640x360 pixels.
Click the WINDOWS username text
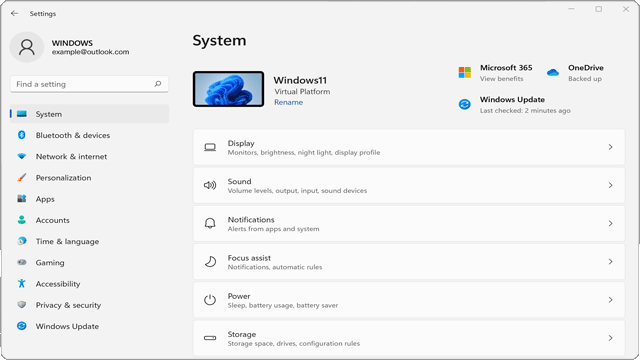[x=72, y=43]
